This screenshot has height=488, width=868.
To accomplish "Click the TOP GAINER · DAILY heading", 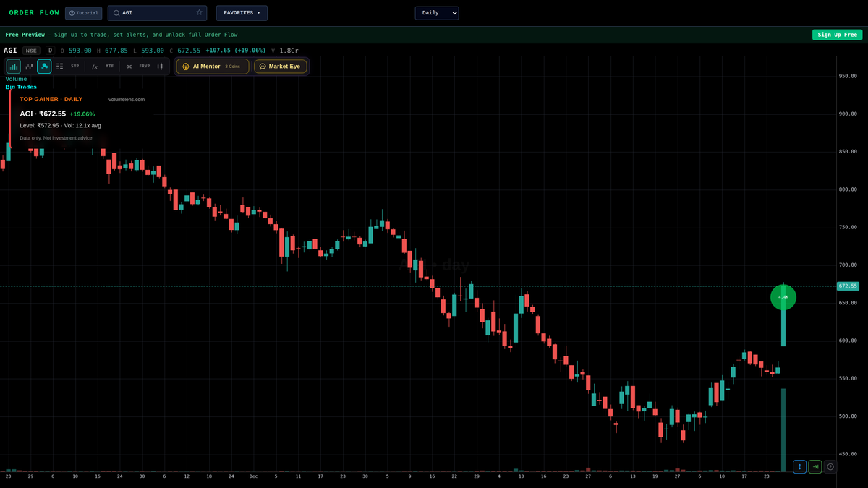I will pos(51,99).
